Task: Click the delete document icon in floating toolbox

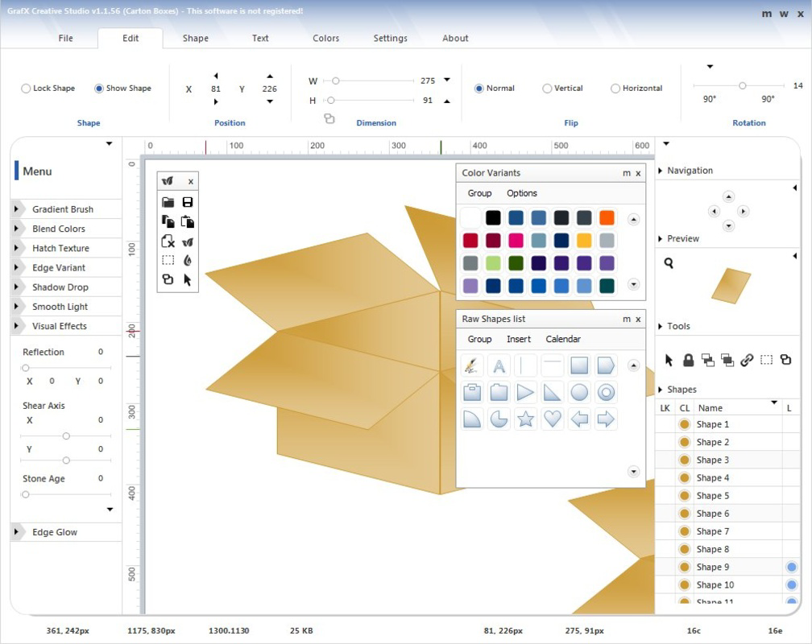Action: (168, 242)
